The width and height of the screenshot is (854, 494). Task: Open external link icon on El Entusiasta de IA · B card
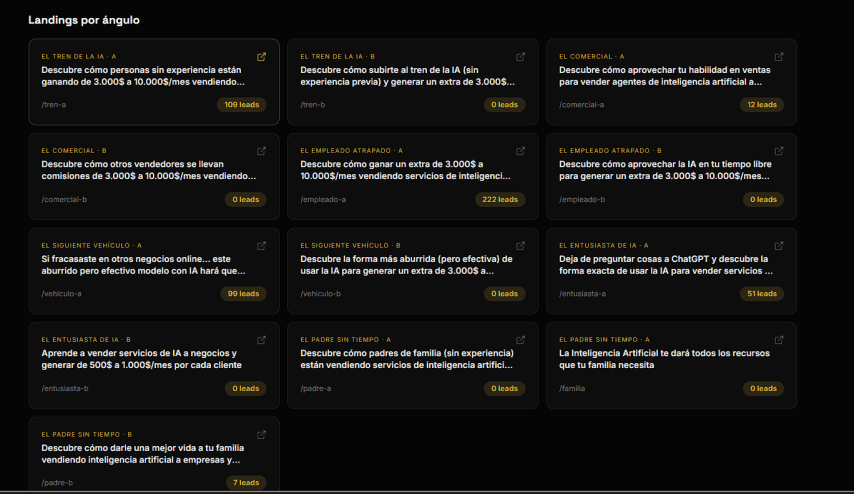pyautogui.click(x=261, y=340)
